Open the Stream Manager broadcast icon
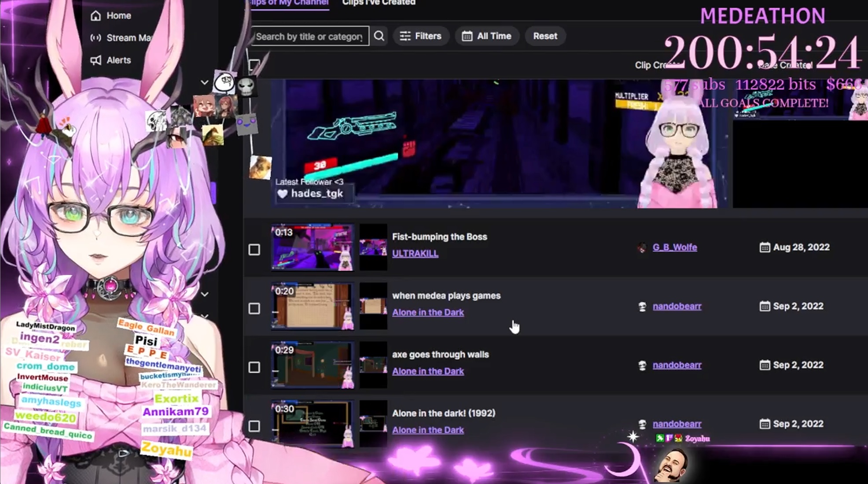The image size is (868, 484). 96,38
